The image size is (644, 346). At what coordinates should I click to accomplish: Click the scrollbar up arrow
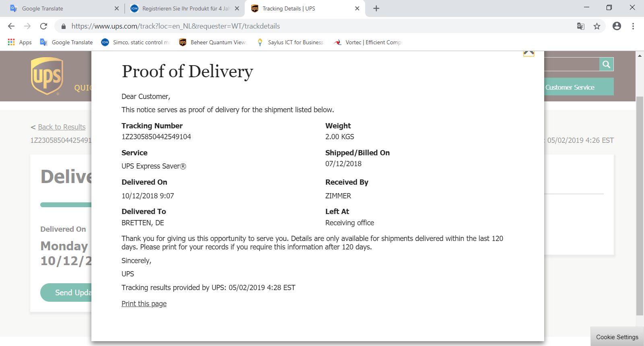click(x=640, y=56)
